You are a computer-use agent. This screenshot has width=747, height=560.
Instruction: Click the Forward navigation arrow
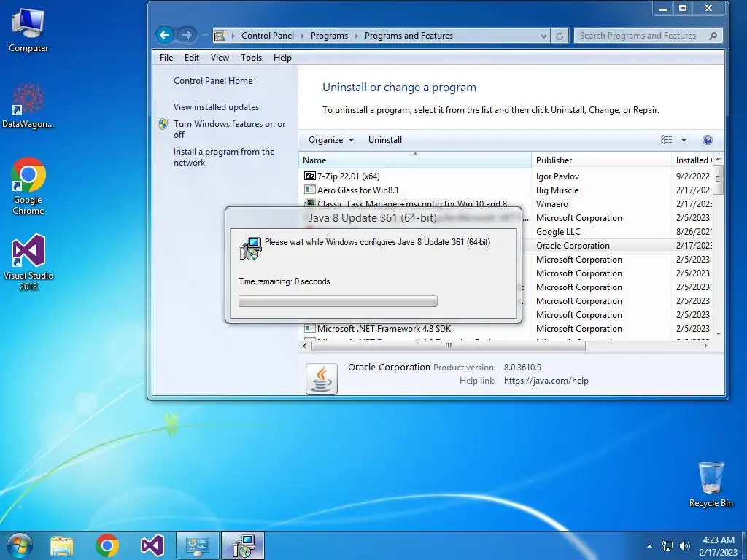pyautogui.click(x=186, y=35)
